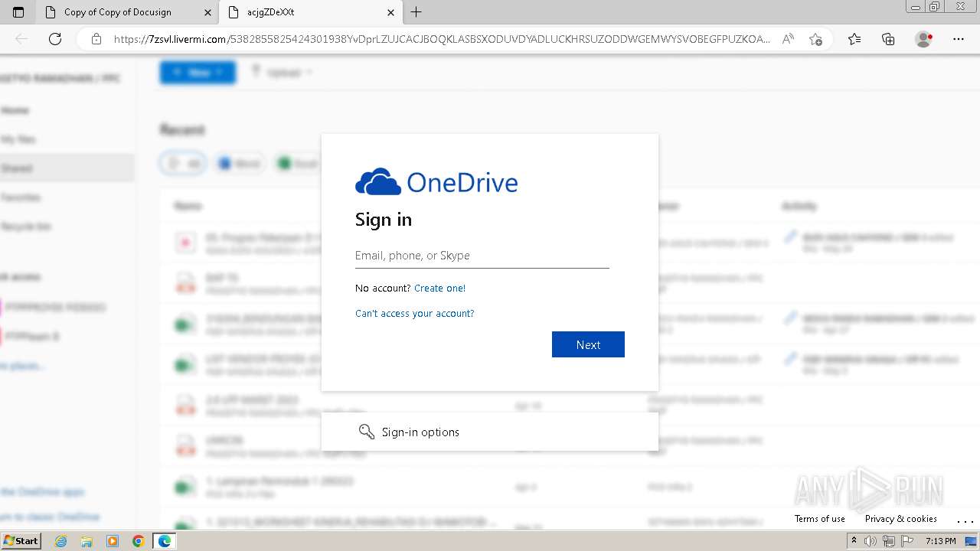Add this page to favorites
This screenshot has width=980, height=551.
pyautogui.click(x=815, y=39)
